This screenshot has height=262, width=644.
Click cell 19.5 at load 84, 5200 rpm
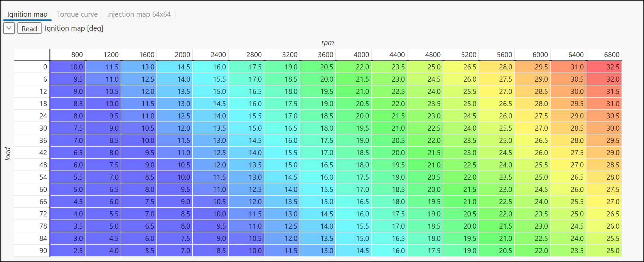tap(461, 239)
